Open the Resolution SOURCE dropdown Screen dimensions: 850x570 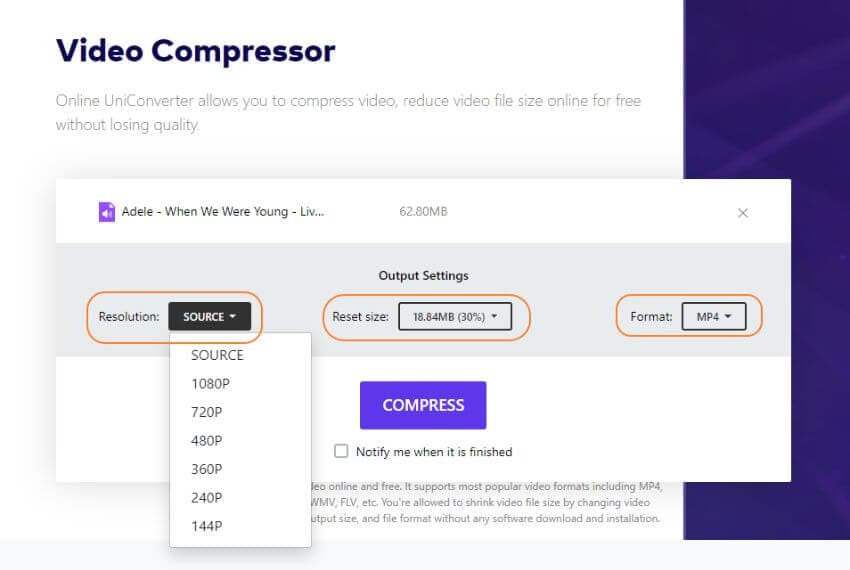pyautogui.click(x=209, y=317)
